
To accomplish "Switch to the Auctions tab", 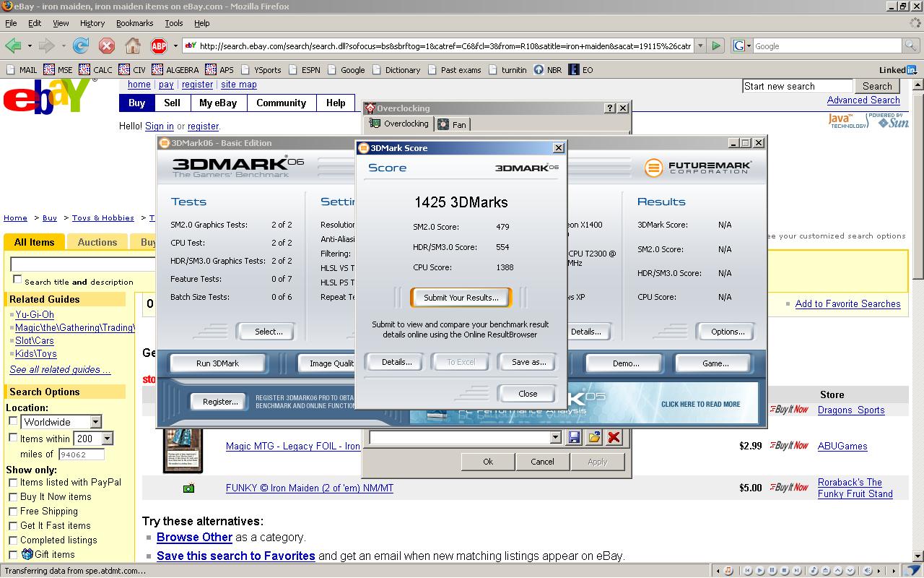I will pos(97,242).
